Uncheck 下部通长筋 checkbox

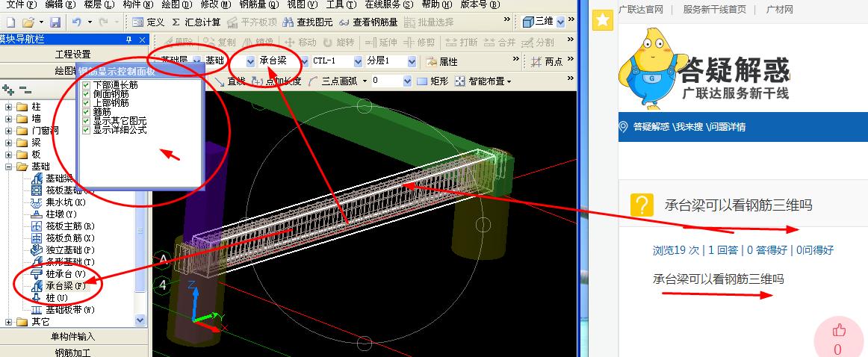pyautogui.click(x=86, y=86)
